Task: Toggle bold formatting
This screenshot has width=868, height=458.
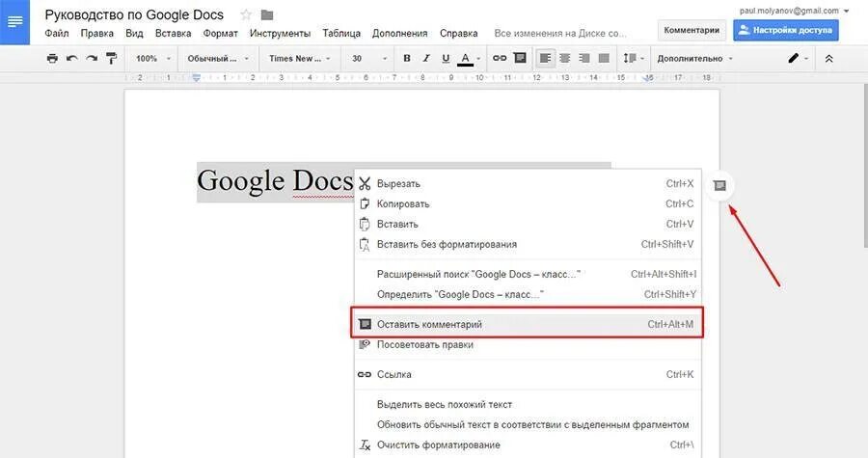Action: point(407,58)
